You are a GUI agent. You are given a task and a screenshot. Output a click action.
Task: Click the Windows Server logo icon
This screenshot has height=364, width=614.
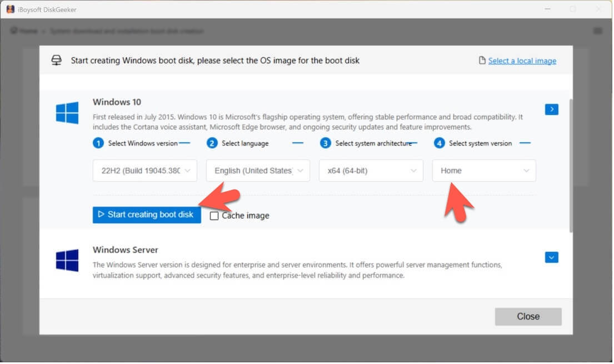pyautogui.click(x=67, y=261)
